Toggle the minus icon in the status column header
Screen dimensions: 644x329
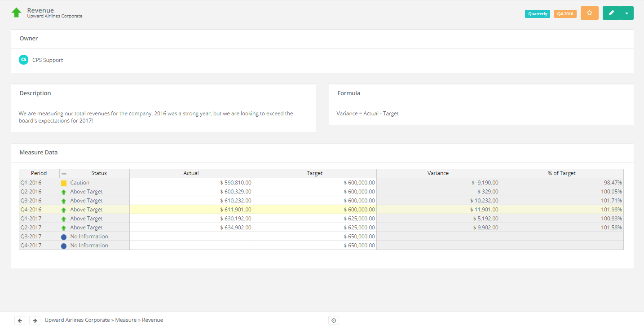coord(64,173)
